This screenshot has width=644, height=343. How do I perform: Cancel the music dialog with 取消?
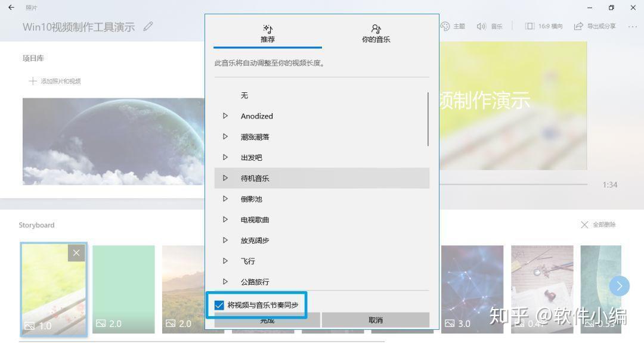click(376, 320)
